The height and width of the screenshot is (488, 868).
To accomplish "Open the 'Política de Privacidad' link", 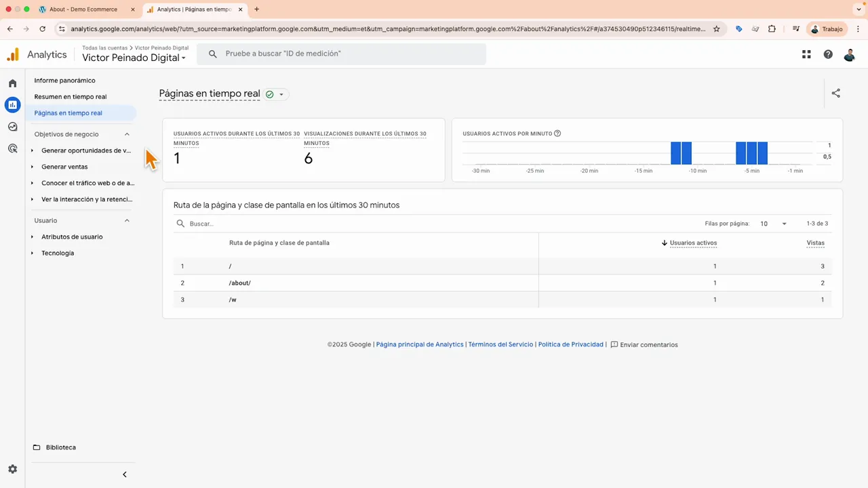I will coord(570,344).
